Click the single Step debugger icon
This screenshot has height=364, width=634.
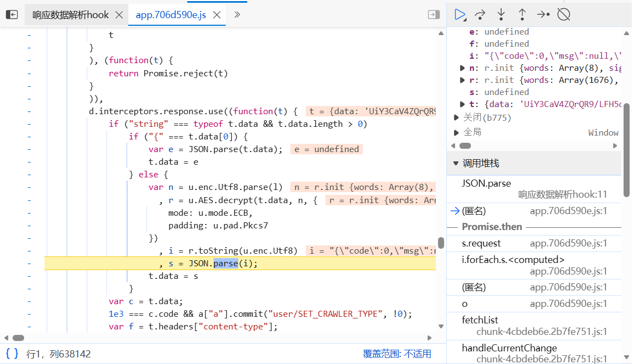[x=543, y=15]
